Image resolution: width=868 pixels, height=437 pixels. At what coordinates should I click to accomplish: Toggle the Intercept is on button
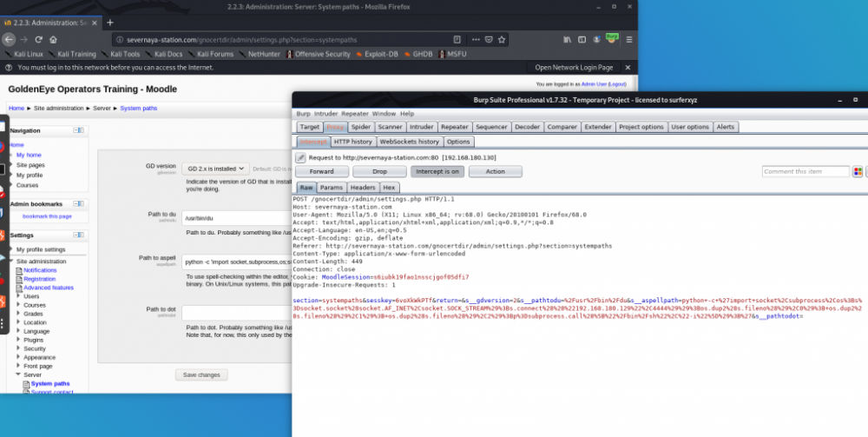[436, 171]
